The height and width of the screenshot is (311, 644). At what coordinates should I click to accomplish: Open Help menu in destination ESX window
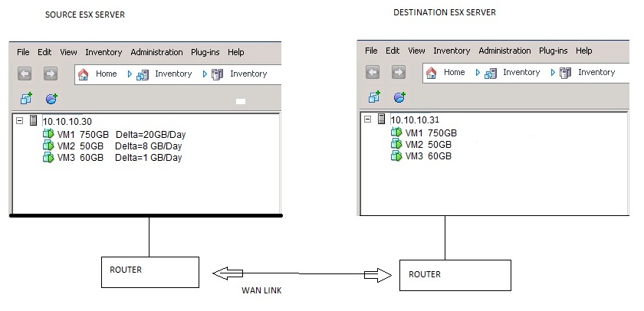coord(583,51)
